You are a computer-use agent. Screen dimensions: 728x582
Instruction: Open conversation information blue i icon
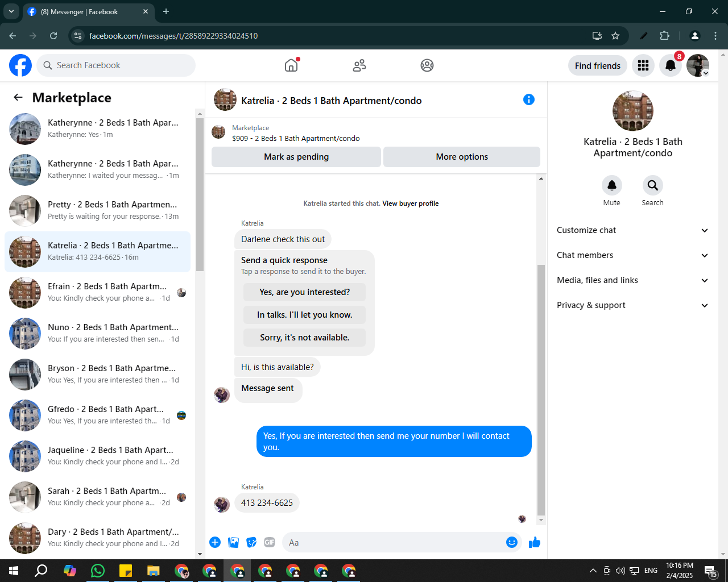529,99
